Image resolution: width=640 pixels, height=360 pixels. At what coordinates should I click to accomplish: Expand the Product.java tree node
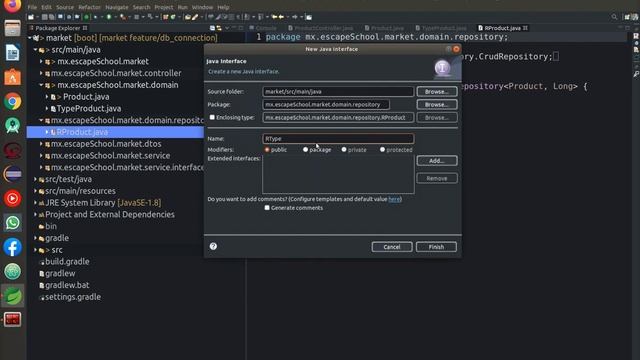[x=47, y=97]
